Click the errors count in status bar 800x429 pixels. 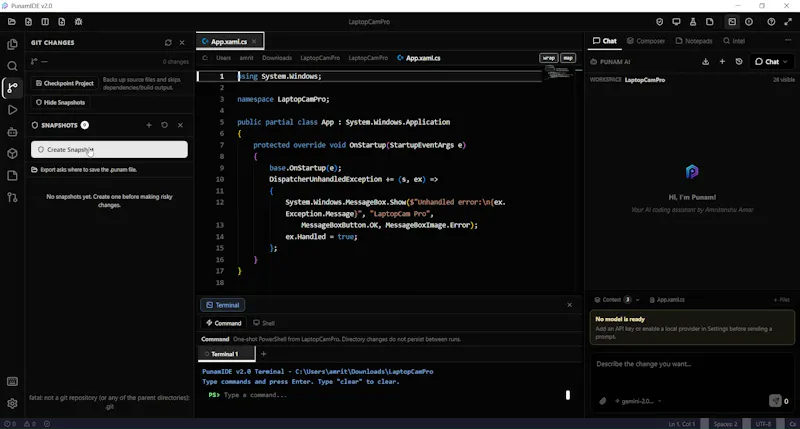pyautogui.click(x=10, y=424)
